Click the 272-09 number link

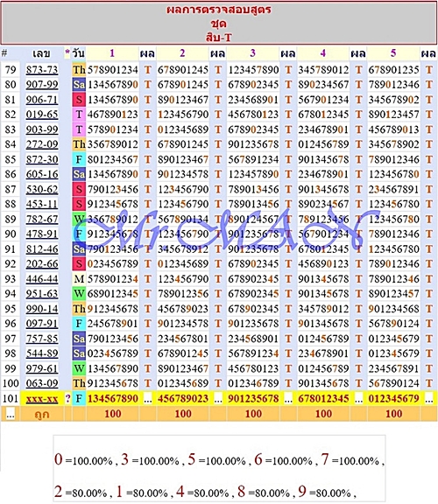42,144
